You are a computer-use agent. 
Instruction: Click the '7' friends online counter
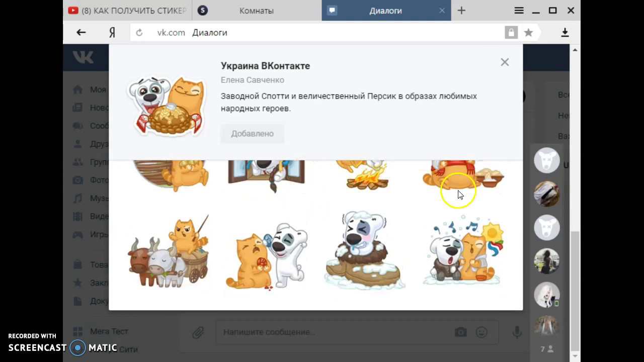pyautogui.click(x=547, y=349)
